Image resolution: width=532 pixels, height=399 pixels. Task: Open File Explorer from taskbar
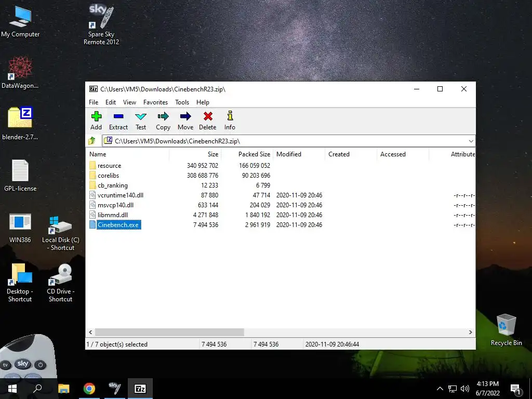[x=64, y=389]
